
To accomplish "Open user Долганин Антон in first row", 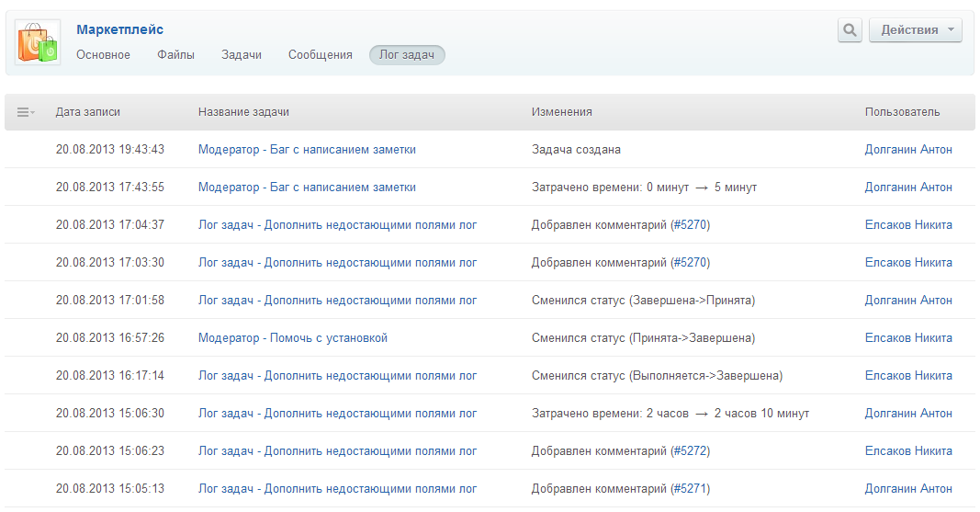I will (x=907, y=150).
